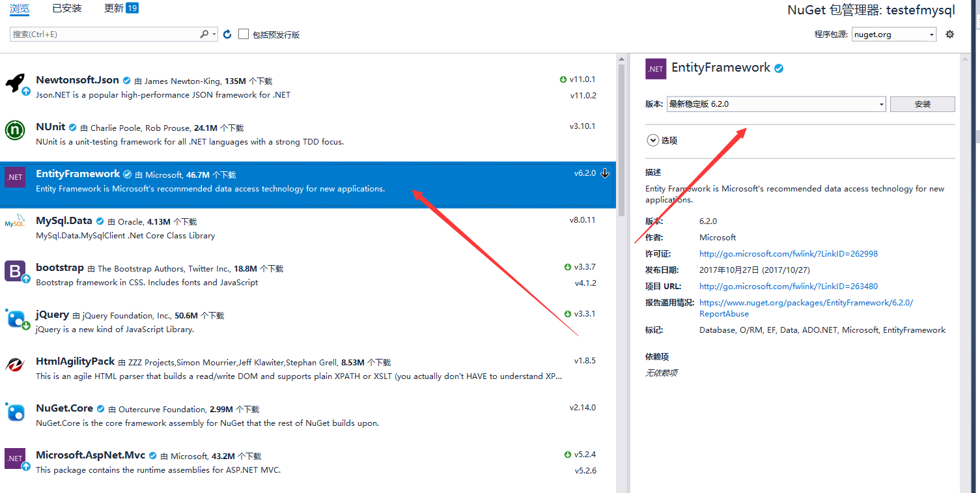This screenshot has width=980, height=493.
Task: Click the v8.0.11 version of MySql.Data
Action: tap(583, 220)
